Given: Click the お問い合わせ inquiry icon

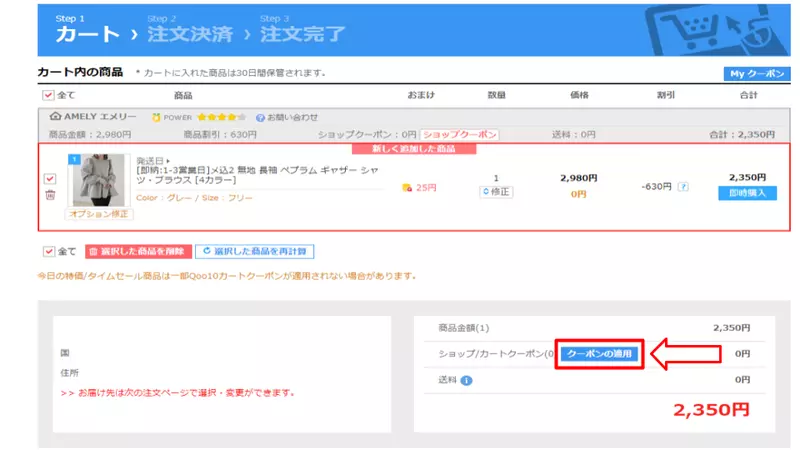Looking at the screenshot, I should click(x=260, y=117).
